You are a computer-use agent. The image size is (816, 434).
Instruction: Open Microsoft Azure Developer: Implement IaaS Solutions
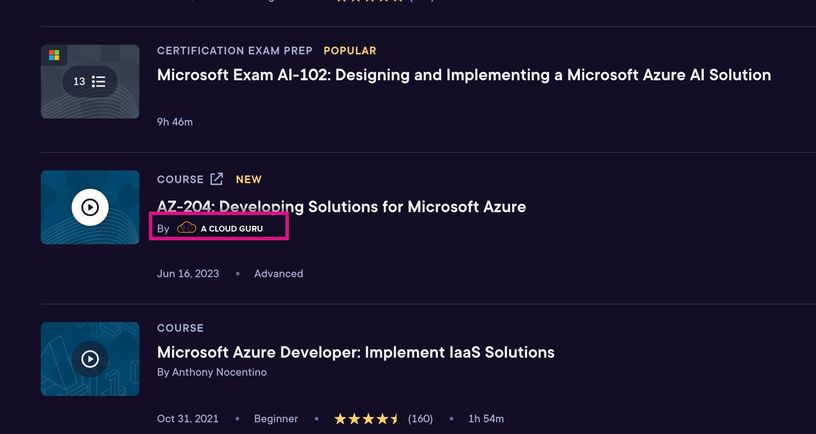click(355, 352)
